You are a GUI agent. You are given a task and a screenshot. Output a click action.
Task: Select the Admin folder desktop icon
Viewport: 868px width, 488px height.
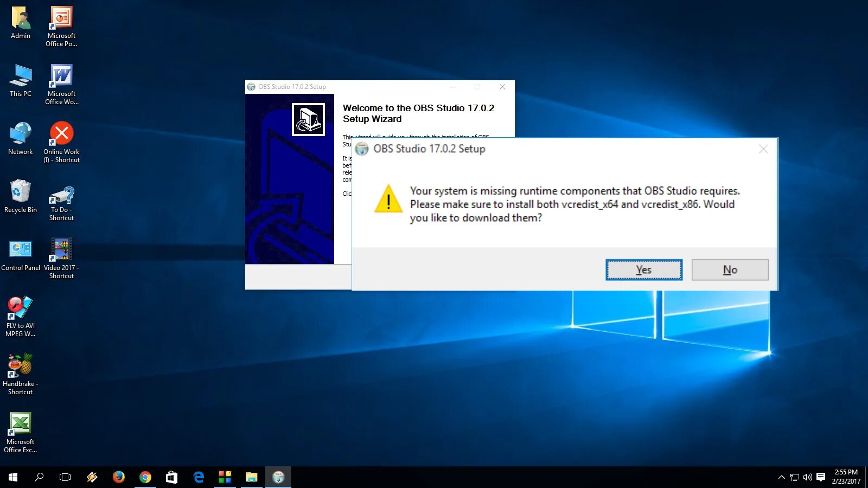[21, 23]
